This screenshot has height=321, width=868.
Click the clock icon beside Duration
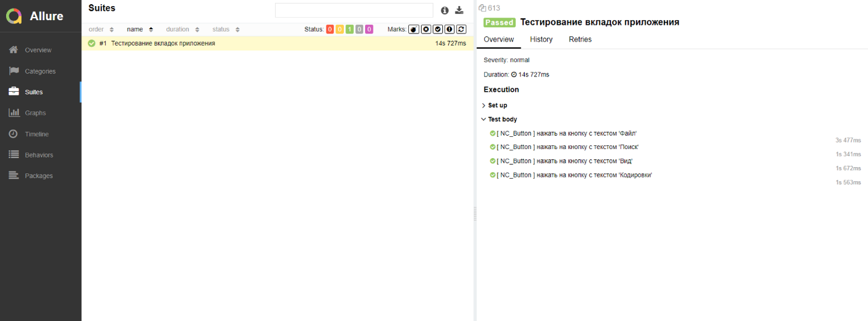click(514, 75)
